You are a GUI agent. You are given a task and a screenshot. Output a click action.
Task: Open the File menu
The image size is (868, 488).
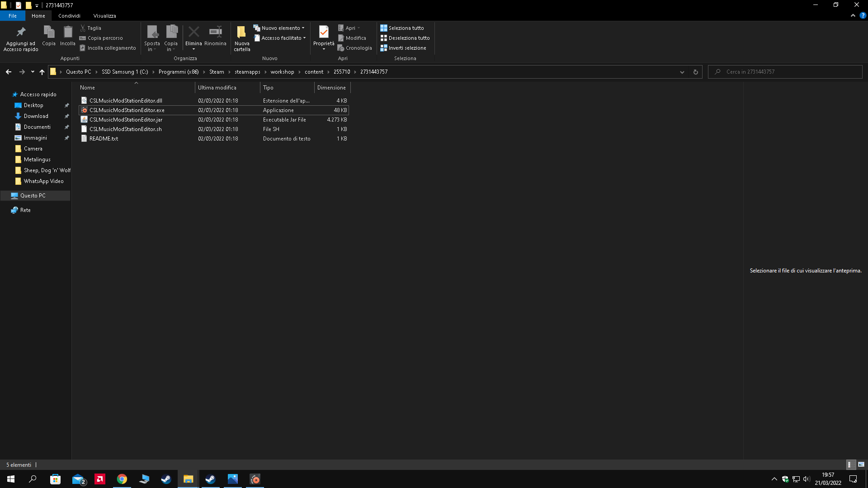click(13, 16)
